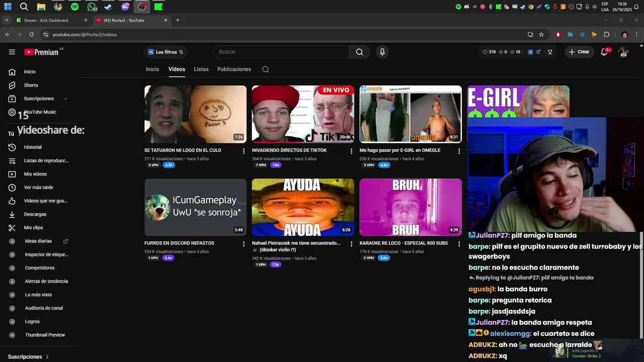
Task: Open options menu for KARAOKE RE LOCO video
Action: pos(459,244)
